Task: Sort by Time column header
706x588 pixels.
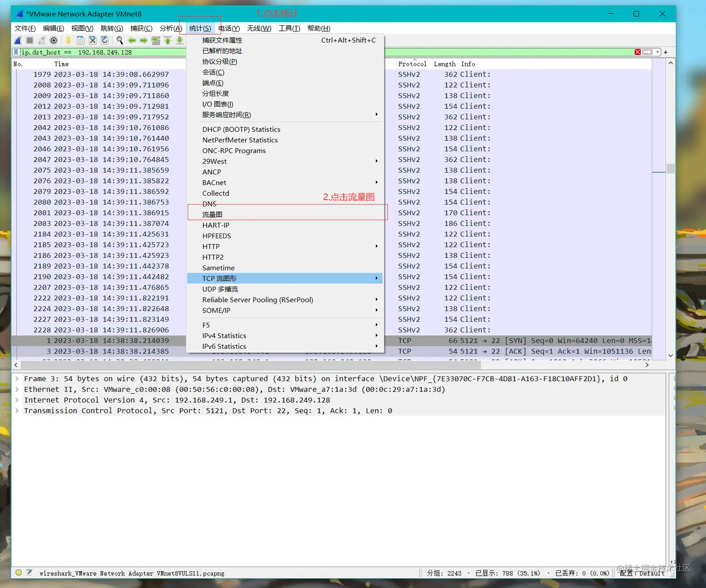Action: [x=61, y=64]
